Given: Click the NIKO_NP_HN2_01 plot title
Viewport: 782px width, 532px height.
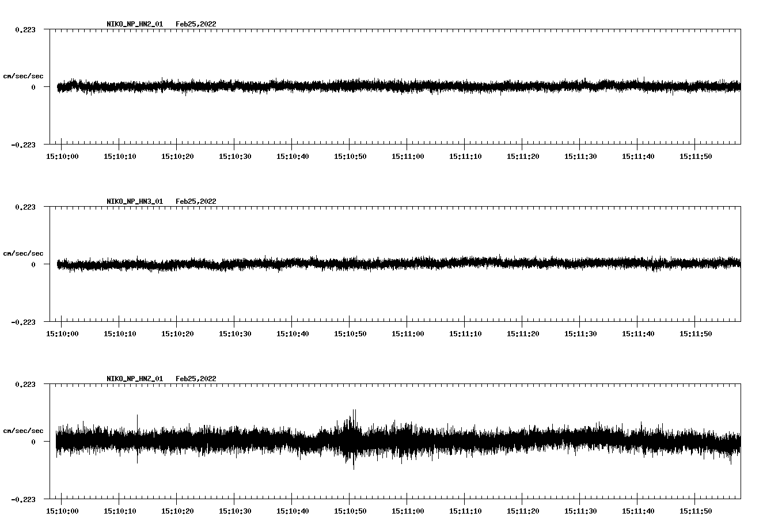Looking at the screenshot, I should (x=135, y=24).
